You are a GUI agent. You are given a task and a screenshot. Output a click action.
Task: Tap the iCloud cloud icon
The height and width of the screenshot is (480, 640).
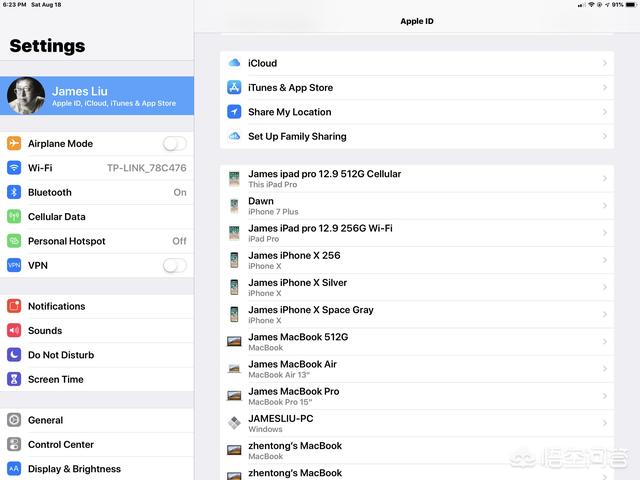pyautogui.click(x=234, y=63)
